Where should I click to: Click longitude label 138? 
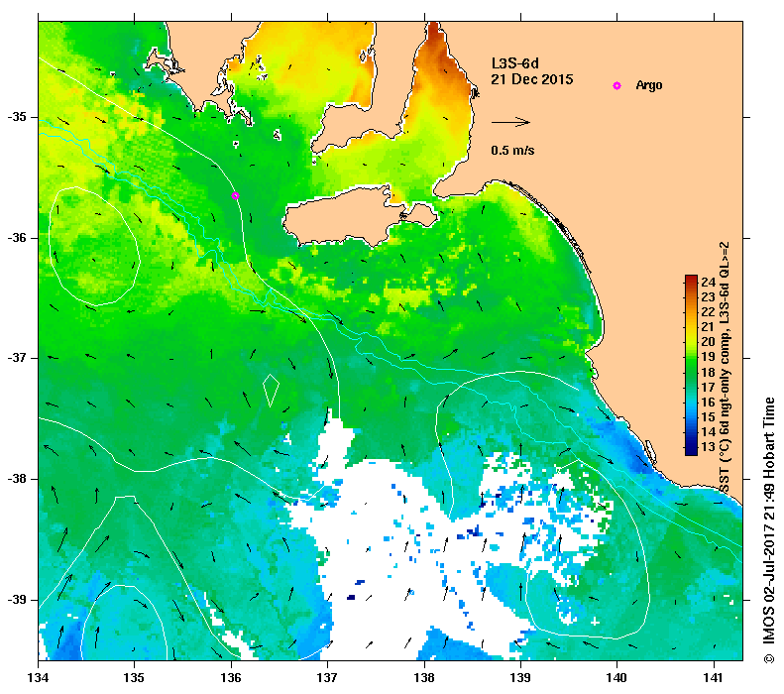point(424,678)
